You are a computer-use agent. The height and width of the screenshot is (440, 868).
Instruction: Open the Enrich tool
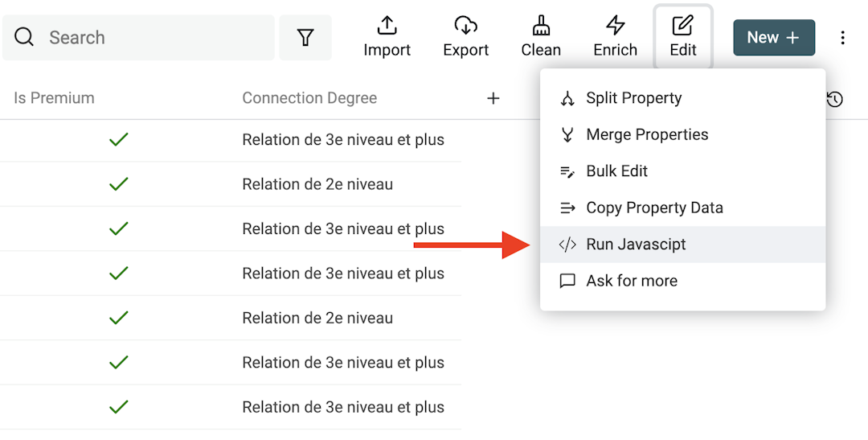[615, 37]
